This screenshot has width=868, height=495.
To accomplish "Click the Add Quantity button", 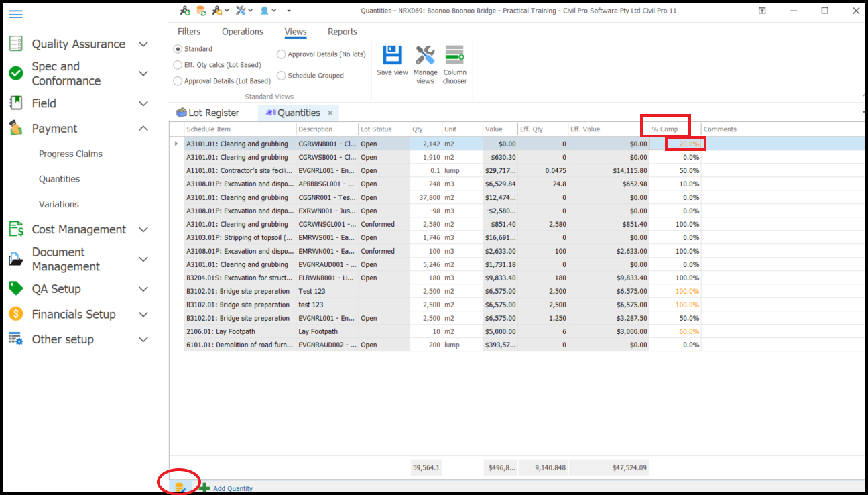I will coord(227,488).
